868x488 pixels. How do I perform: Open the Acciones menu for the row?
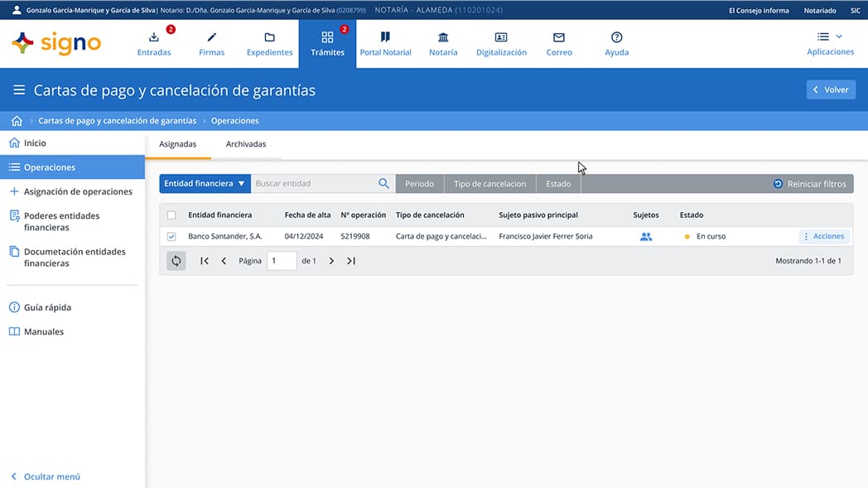(824, 237)
